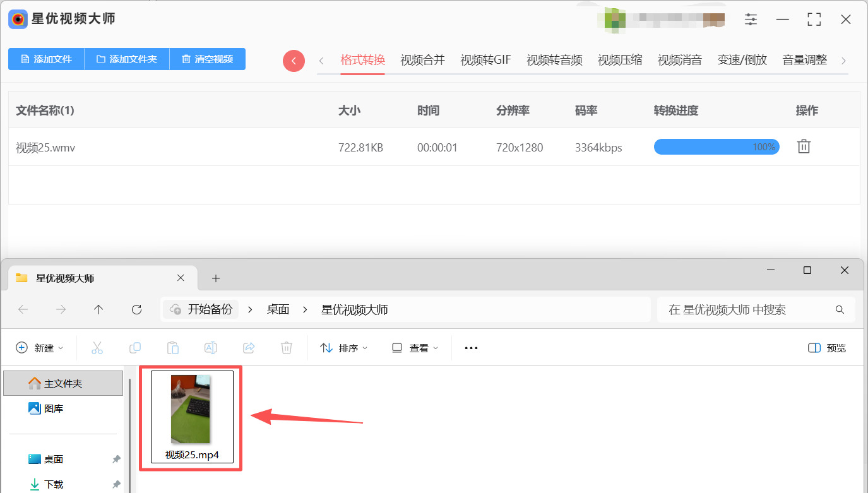The image size is (868, 493).
Task: Click the Explorer forward navigation arrow
Action: (x=61, y=309)
